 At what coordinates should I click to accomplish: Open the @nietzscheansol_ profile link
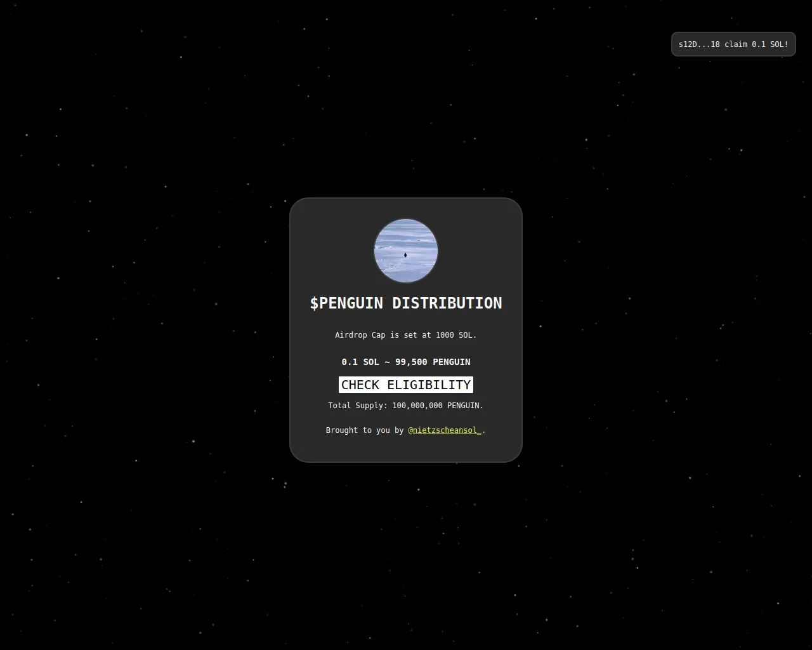pyautogui.click(x=445, y=430)
